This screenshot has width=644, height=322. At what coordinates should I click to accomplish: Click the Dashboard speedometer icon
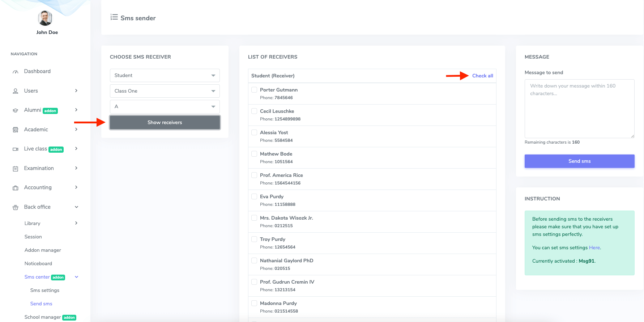click(x=16, y=72)
